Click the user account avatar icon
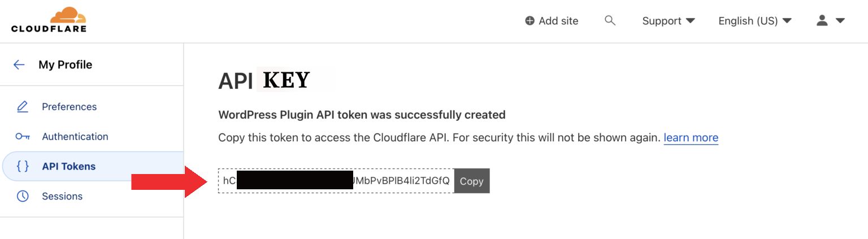 coord(822,21)
